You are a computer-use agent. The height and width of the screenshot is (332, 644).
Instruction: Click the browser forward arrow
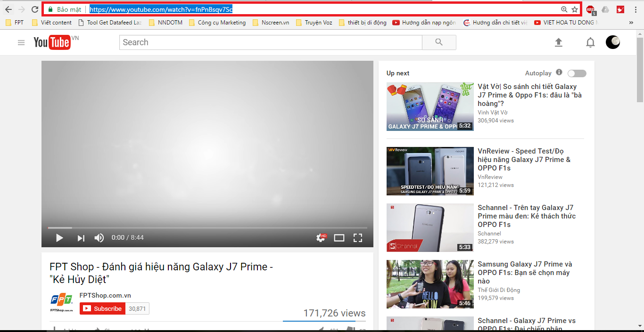pyautogui.click(x=22, y=9)
